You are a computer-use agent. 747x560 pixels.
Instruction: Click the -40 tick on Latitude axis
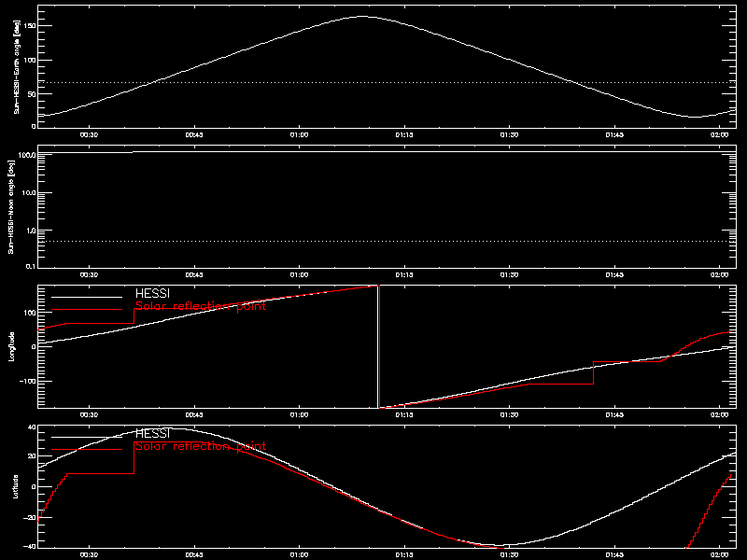30,546
